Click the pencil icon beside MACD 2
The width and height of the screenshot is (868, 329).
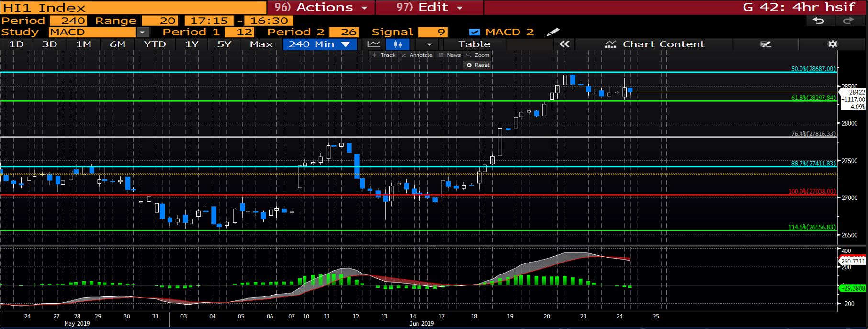click(552, 32)
